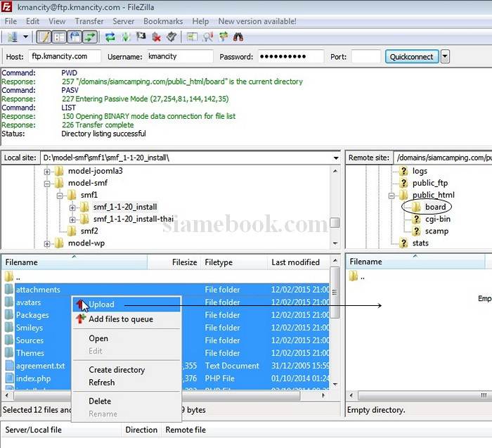Click the reconnect to server icon
The height and width of the screenshot is (448, 492).
[x=171, y=37]
